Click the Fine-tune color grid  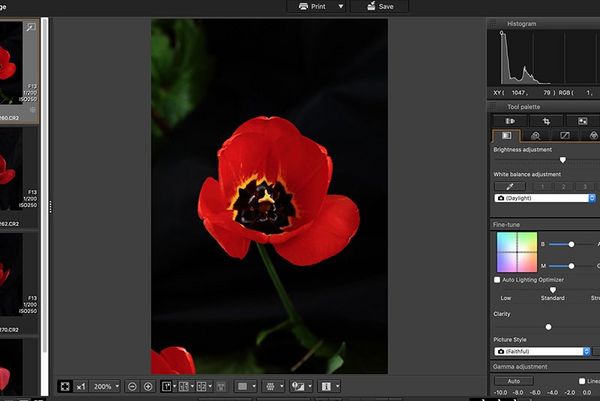pyautogui.click(x=517, y=252)
